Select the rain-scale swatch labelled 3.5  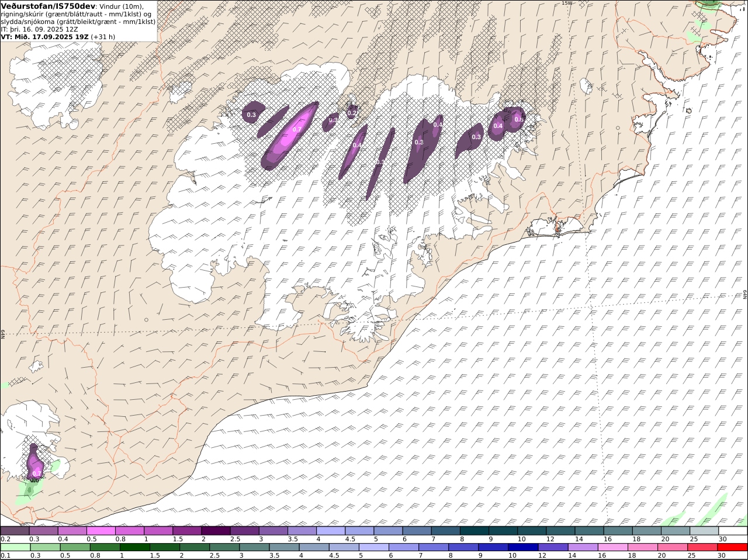(284, 548)
